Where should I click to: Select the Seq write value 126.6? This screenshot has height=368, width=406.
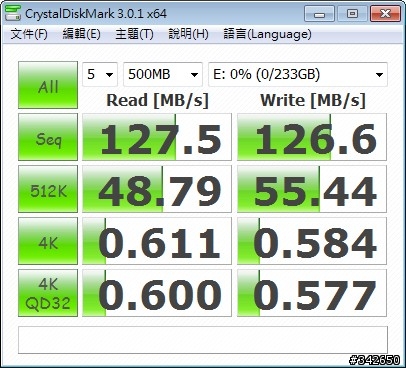[x=312, y=137]
